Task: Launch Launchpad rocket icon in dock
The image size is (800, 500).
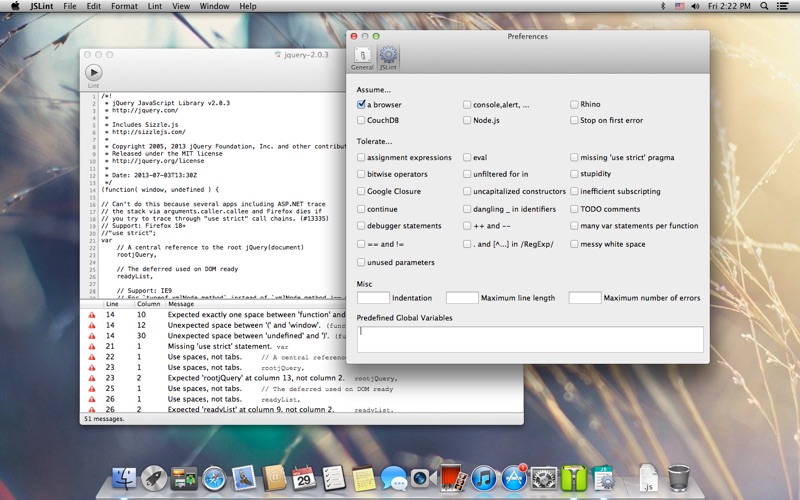Action: click(x=154, y=478)
